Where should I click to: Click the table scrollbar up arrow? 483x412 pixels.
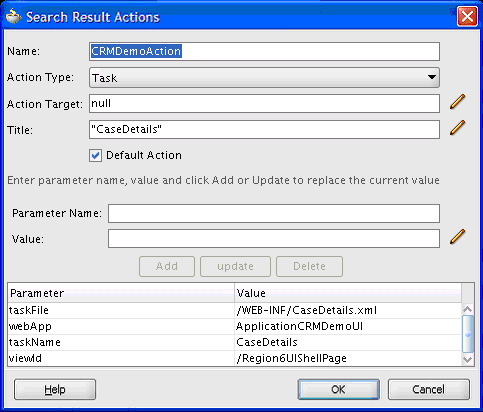[468, 309]
